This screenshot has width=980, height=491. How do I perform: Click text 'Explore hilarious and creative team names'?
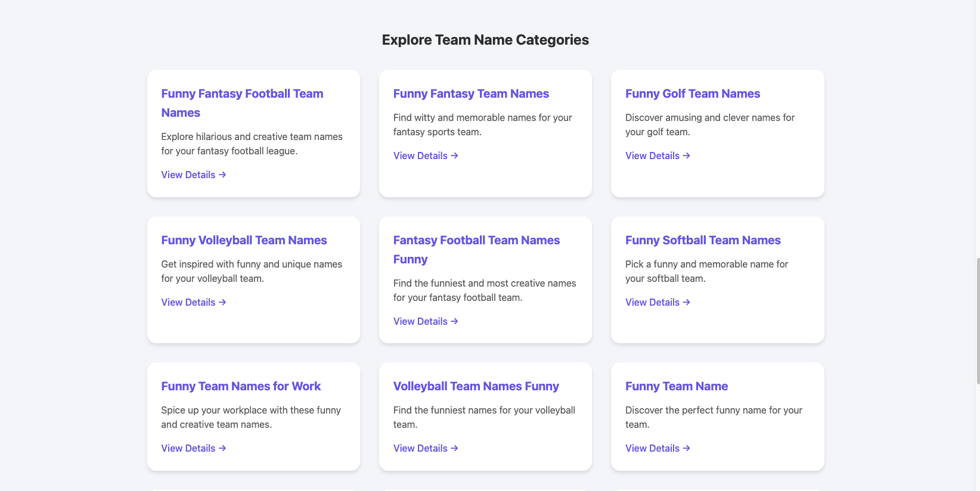point(252,136)
